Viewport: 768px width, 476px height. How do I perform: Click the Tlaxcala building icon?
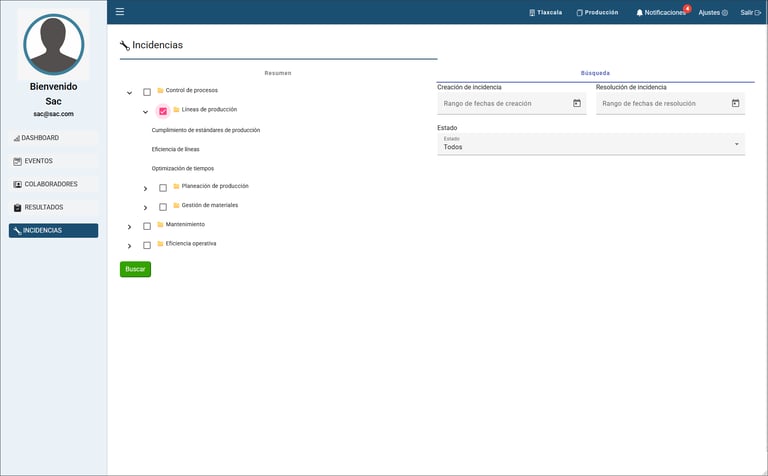click(x=532, y=13)
